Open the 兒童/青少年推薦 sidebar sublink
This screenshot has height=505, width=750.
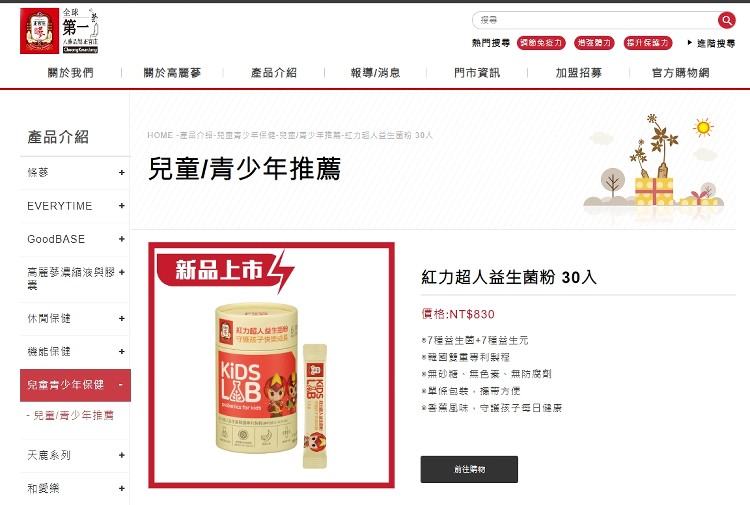[x=73, y=416]
